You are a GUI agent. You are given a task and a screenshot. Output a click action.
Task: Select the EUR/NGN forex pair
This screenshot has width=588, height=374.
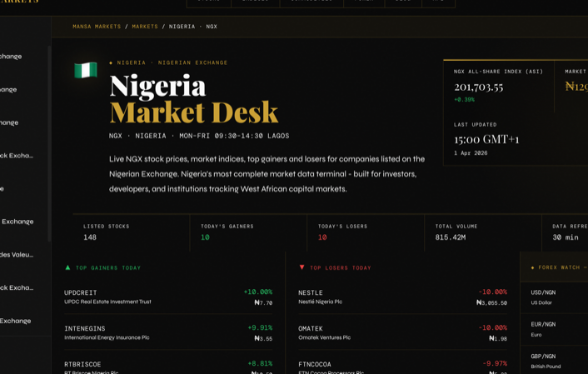pyautogui.click(x=554, y=329)
